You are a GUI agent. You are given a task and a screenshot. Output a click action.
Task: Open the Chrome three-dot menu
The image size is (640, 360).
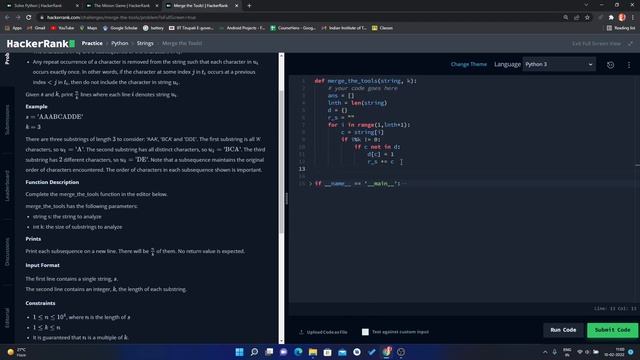633,17
